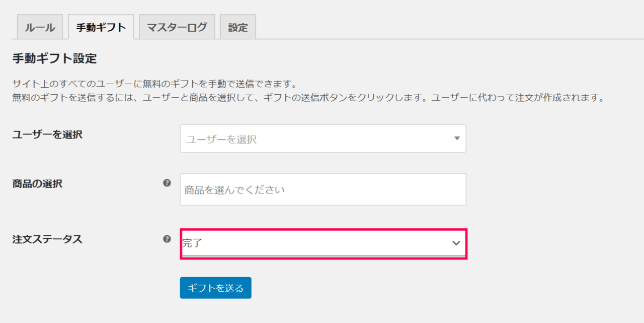Focus the 商品を選んでください product field
644x323 pixels.
pyautogui.click(x=323, y=189)
